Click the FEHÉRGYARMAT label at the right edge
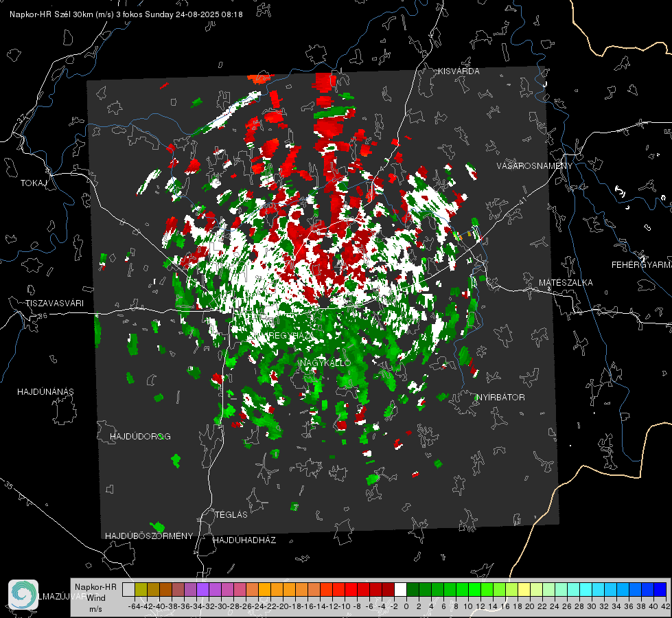 (x=642, y=265)
